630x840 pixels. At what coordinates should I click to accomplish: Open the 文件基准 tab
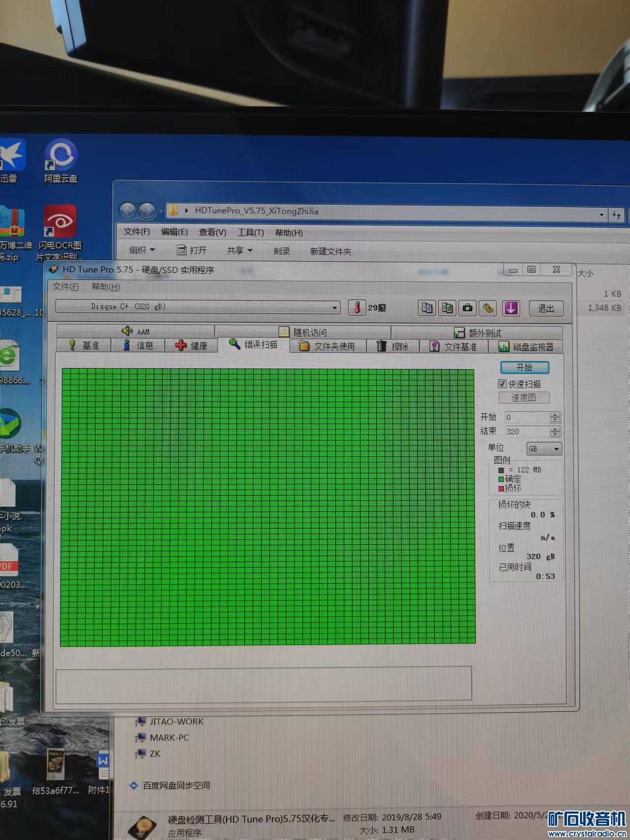point(453,347)
